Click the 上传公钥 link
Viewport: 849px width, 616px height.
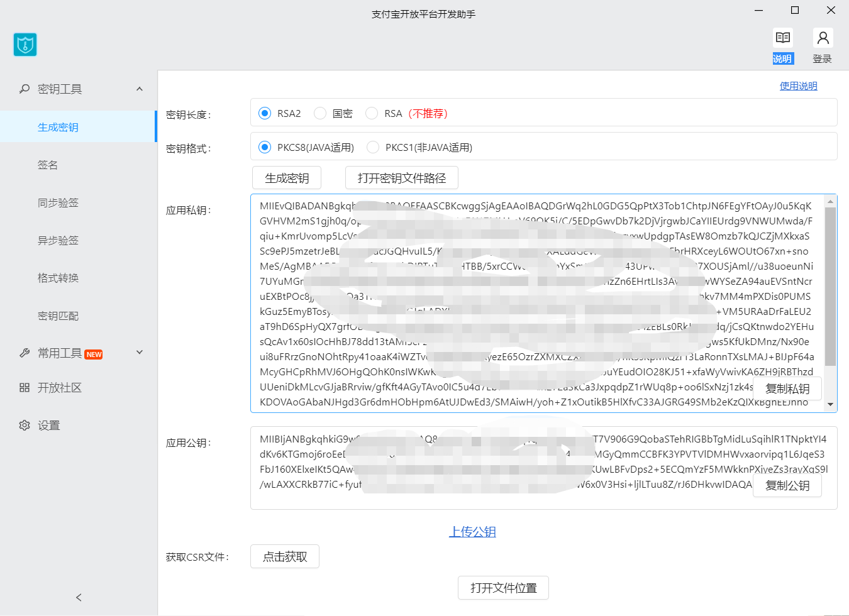(x=472, y=532)
